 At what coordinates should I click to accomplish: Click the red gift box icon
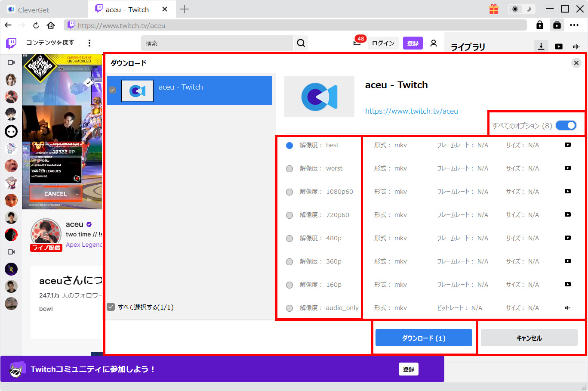(494, 9)
